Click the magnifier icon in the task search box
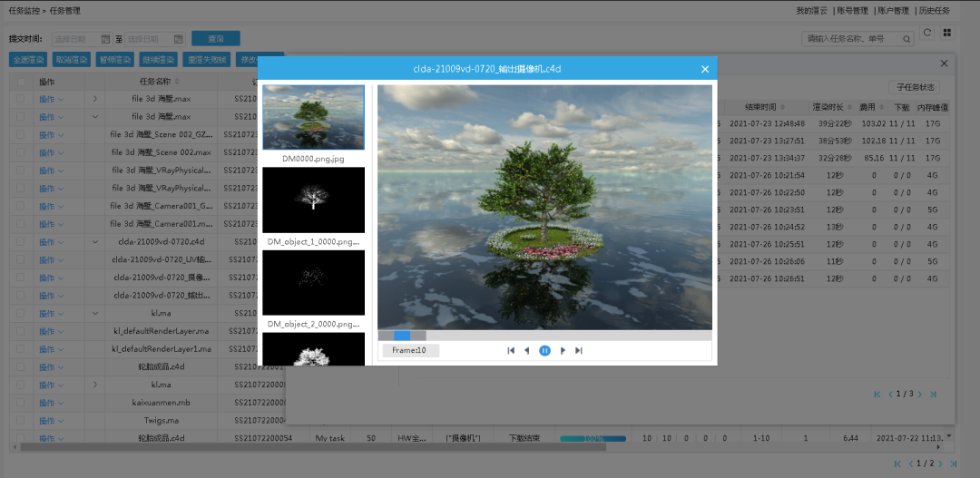This screenshot has height=478, width=980. (x=906, y=39)
